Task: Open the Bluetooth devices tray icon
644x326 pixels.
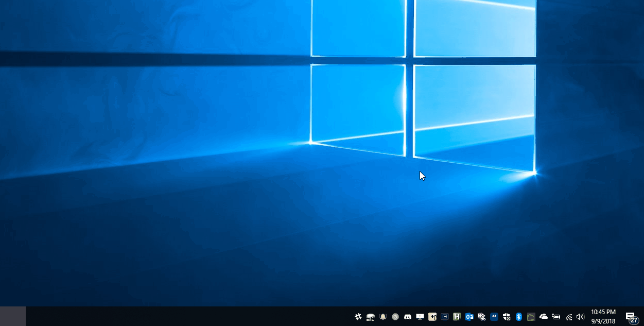Action: pyautogui.click(x=519, y=317)
